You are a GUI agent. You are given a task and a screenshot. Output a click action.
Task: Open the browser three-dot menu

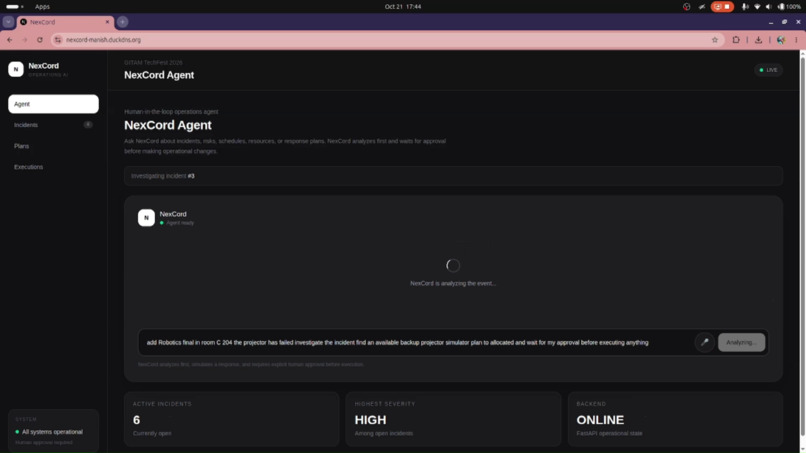click(796, 40)
